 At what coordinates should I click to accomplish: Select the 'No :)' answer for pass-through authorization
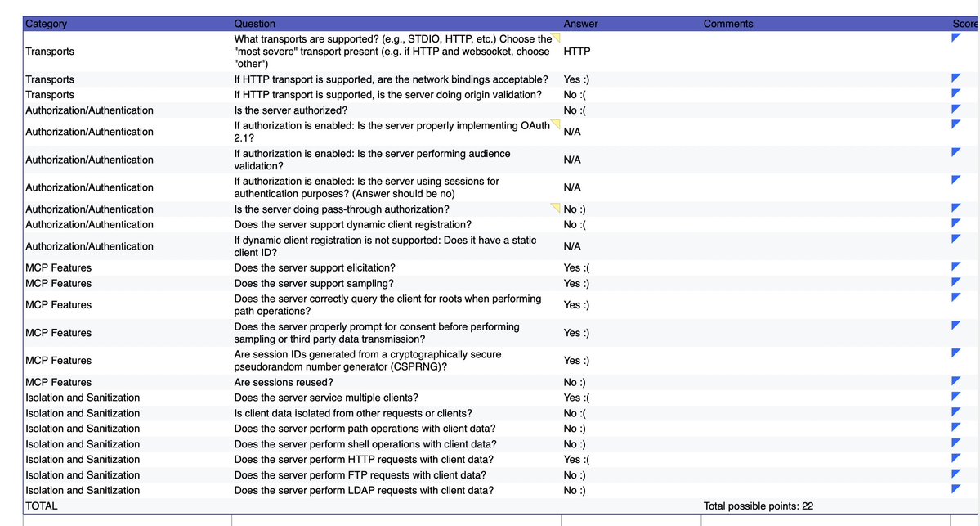pos(575,209)
